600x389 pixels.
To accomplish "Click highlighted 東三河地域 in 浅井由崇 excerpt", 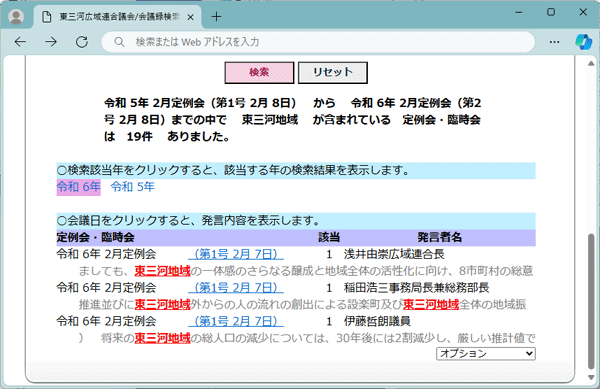I will [x=162, y=271].
